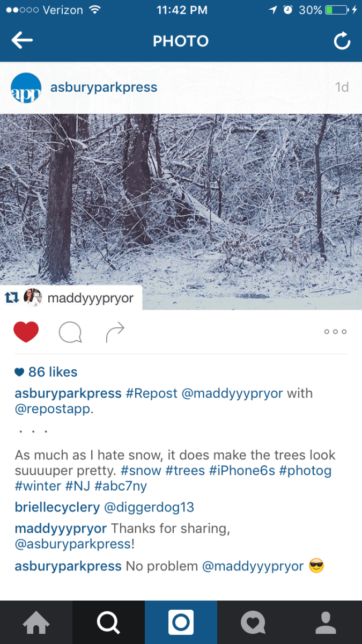Image resolution: width=362 pixels, height=644 pixels.
Task: Open the Profile tab
Action: [x=326, y=623]
